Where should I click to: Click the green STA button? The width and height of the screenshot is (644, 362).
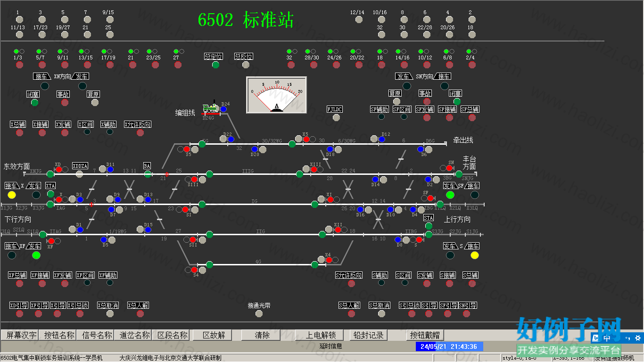click(x=429, y=226)
